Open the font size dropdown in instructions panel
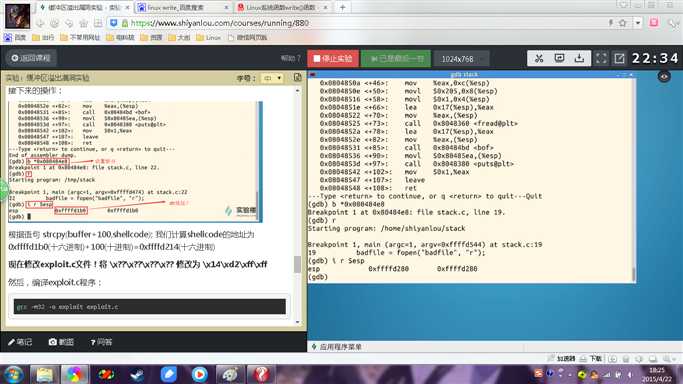 point(273,78)
